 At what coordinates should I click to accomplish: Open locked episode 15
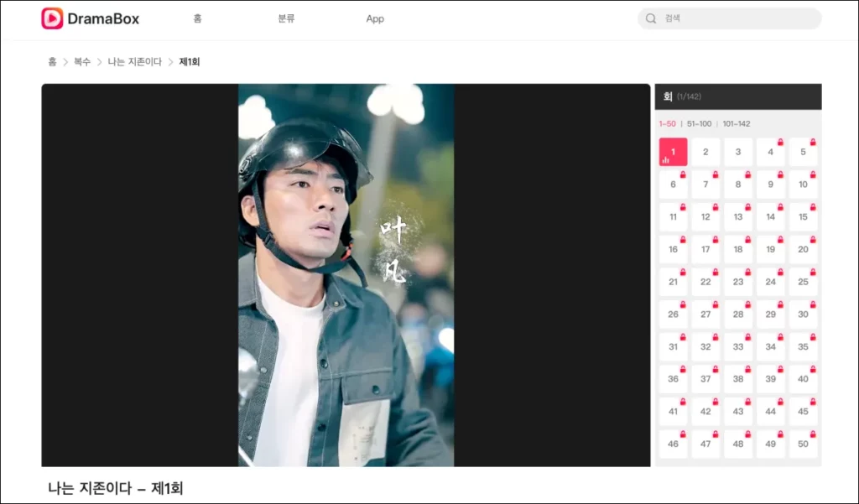tap(803, 217)
